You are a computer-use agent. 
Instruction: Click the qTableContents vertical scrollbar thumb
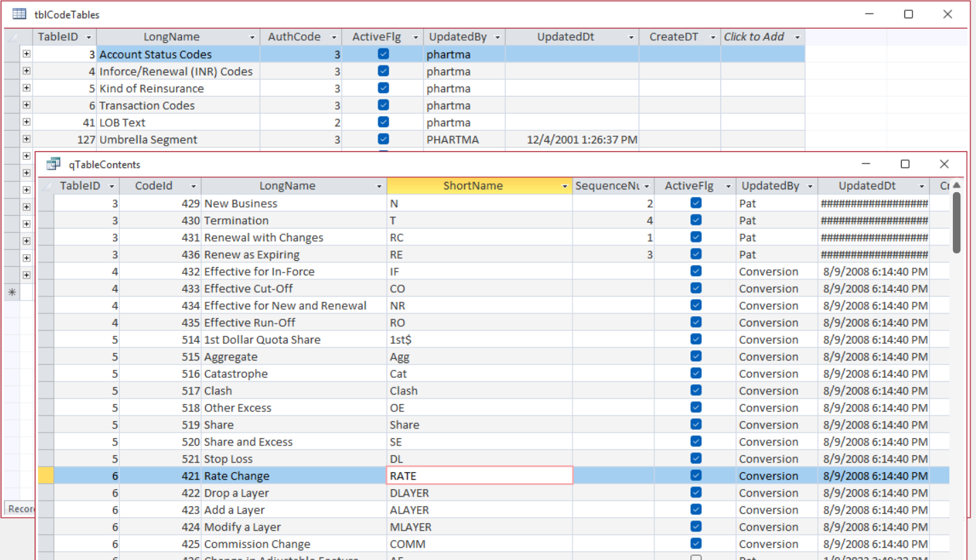956,222
